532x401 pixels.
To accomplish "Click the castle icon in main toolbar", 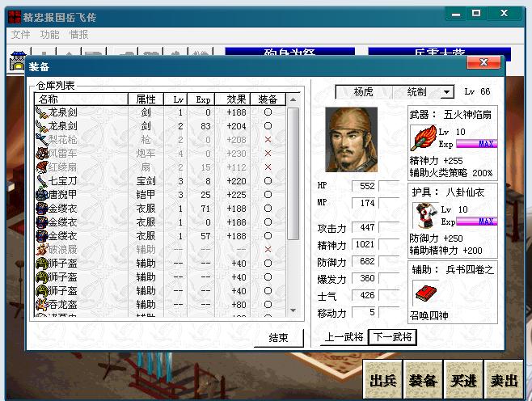I will [x=17, y=61].
